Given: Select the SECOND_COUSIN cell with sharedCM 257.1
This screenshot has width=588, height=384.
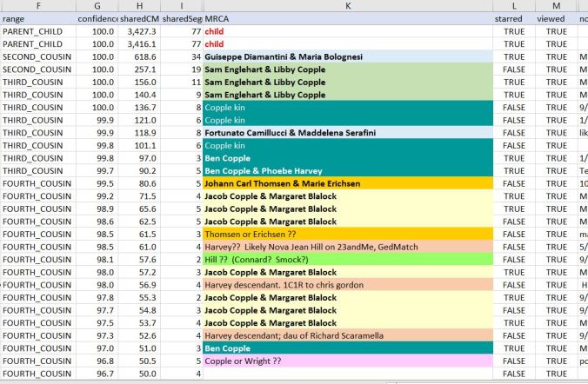Looking at the screenshot, I should coord(37,70).
